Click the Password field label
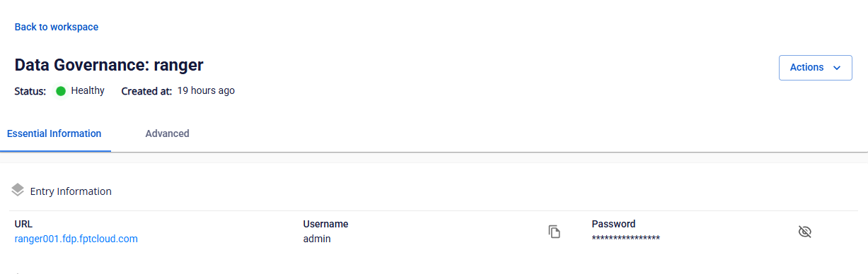Screen dimensions: 868x274 (x=613, y=224)
